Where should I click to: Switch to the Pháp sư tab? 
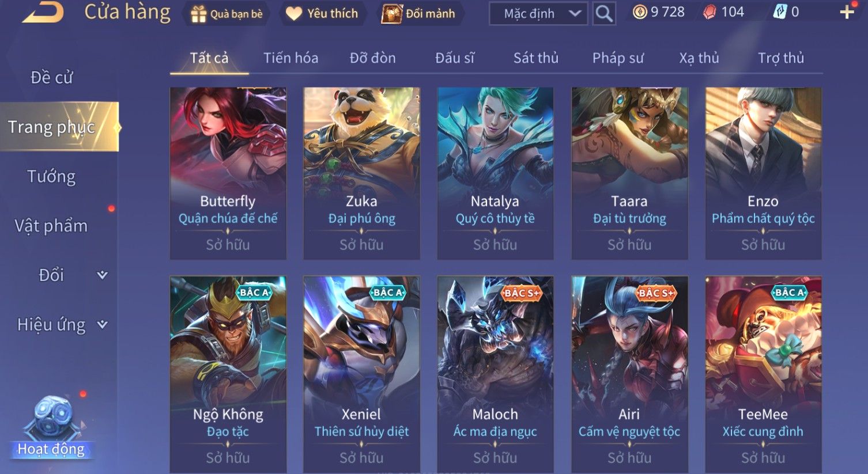tap(618, 58)
